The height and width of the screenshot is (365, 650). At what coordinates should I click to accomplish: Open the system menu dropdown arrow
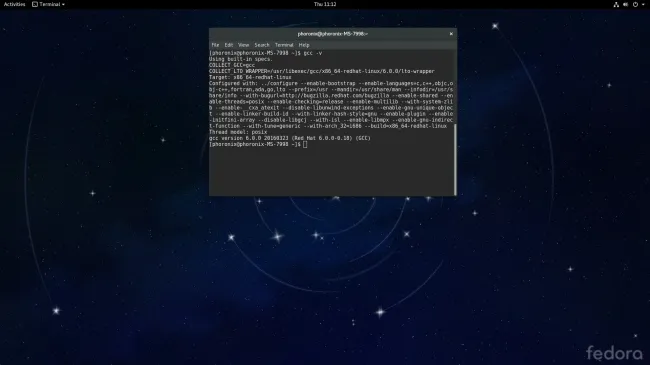(643, 5)
